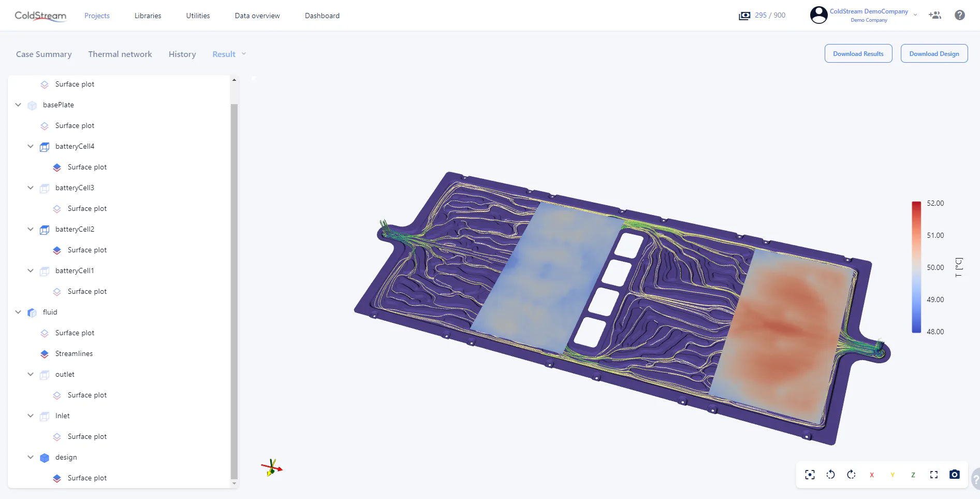Open the Libraries menu

(x=148, y=16)
